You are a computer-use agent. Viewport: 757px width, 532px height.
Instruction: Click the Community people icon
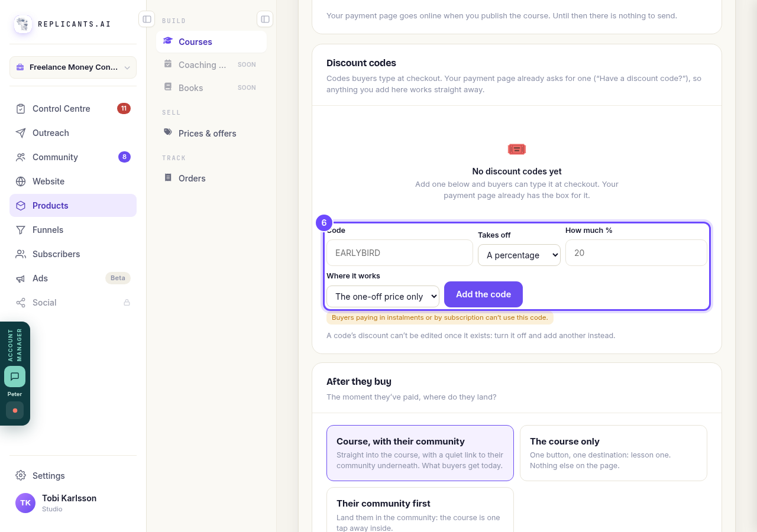point(21,157)
